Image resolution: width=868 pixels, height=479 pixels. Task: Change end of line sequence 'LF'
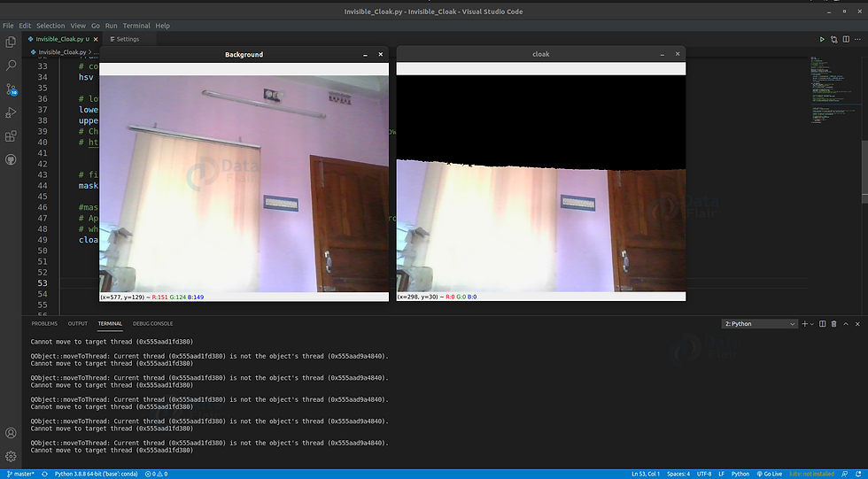point(721,474)
